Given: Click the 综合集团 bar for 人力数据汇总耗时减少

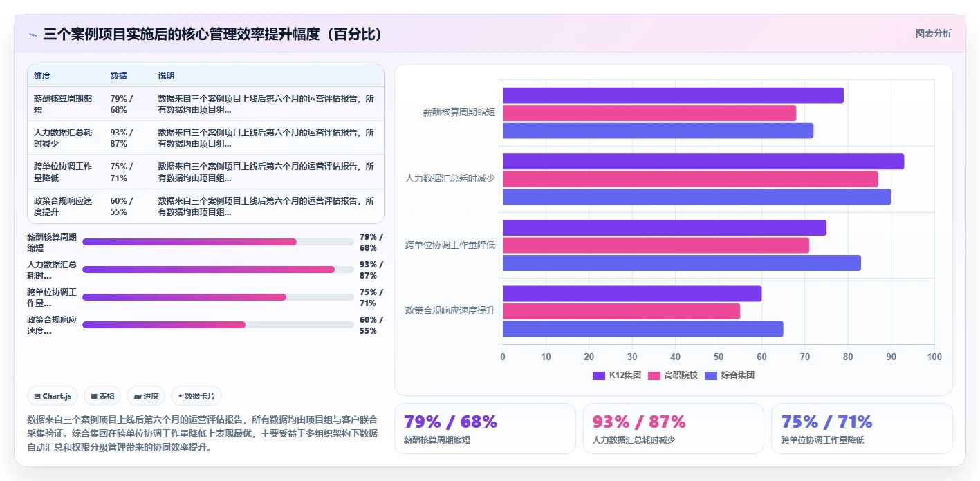Looking at the screenshot, I should pyautogui.click(x=697, y=197).
